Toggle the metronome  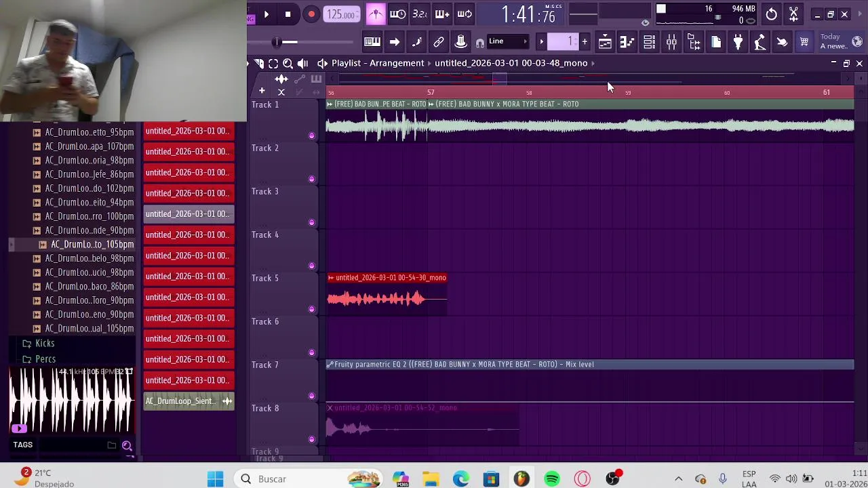[x=375, y=14]
